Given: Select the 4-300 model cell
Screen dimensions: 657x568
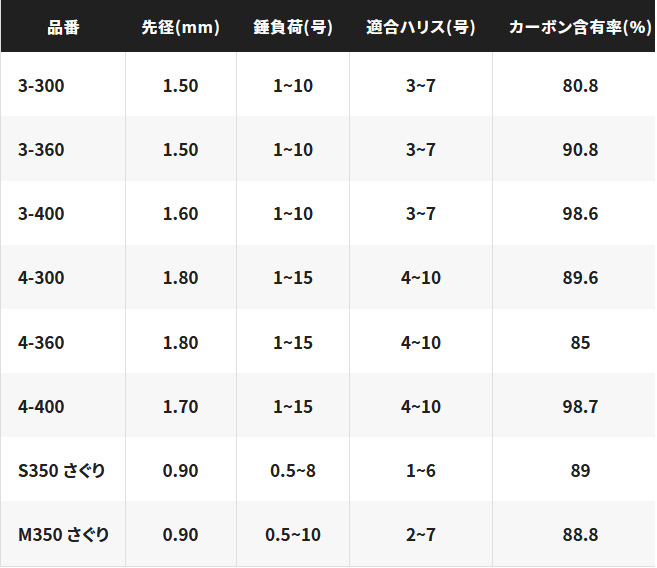Looking at the screenshot, I should (x=41, y=278).
